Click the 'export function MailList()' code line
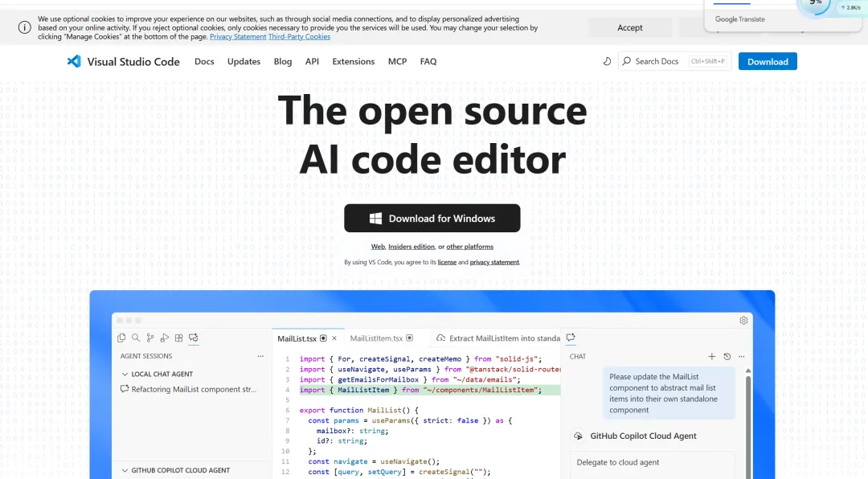The width and height of the screenshot is (868, 479). (359, 411)
